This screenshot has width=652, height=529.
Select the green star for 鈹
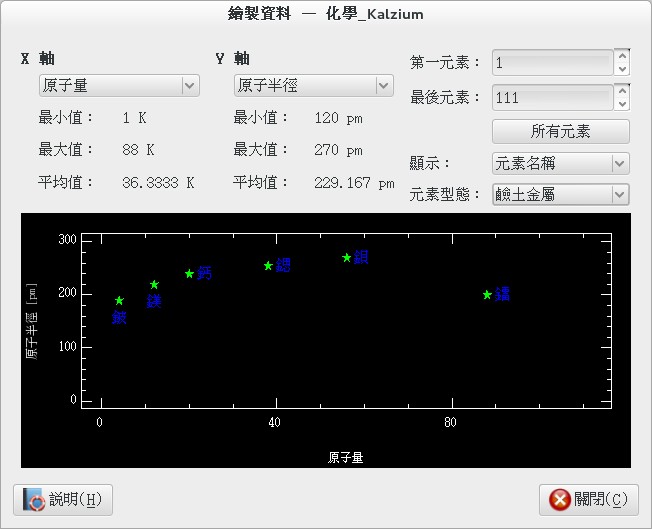tap(119, 300)
